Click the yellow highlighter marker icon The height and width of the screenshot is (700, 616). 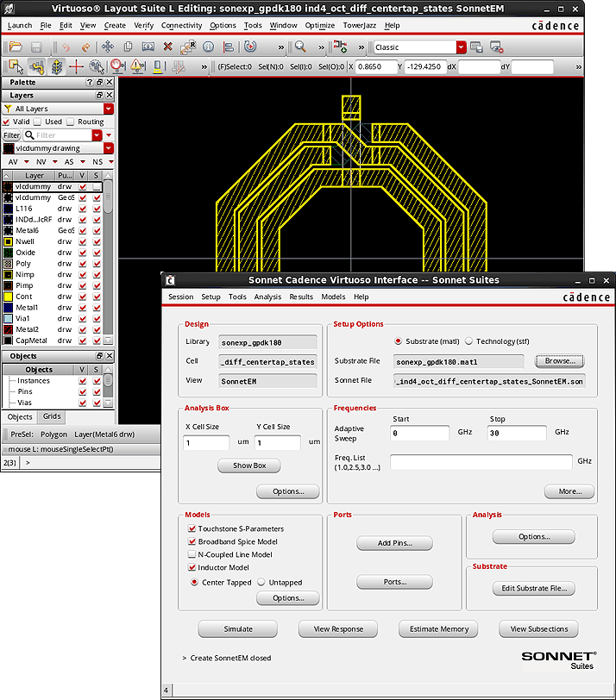(158, 67)
